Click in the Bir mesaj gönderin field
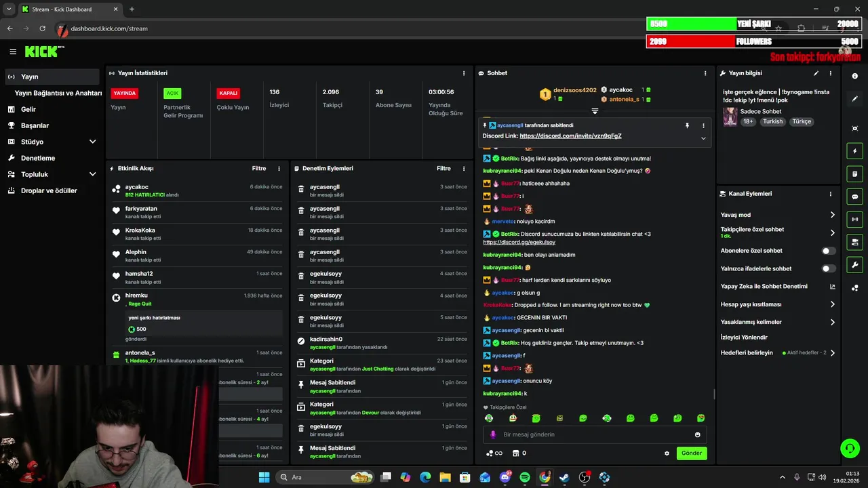This screenshot has height=488, width=868. pyautogui.click(x=595, y=434)
